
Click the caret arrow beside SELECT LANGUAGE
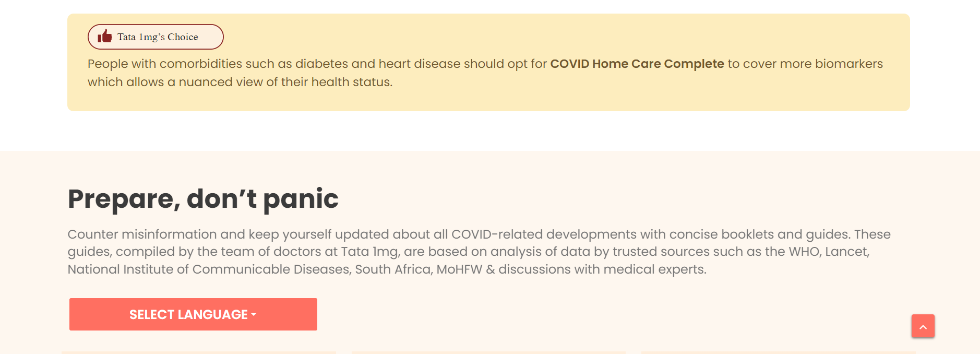tap(254, 315)
